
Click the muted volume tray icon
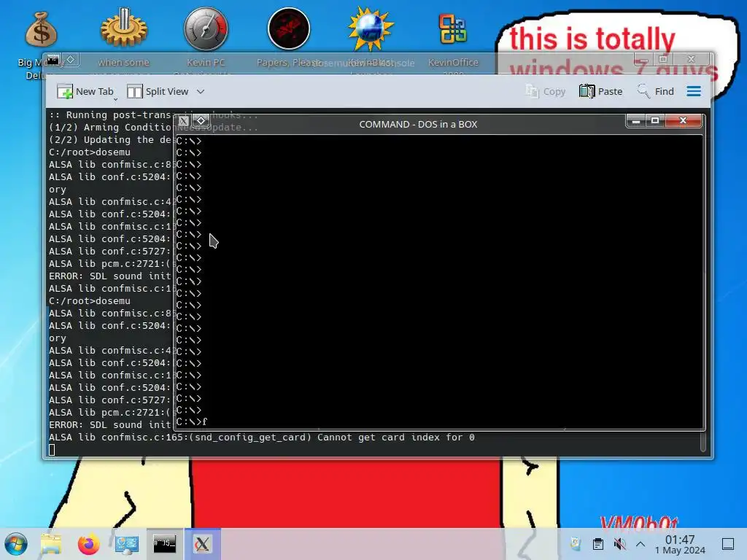[619, 544]
